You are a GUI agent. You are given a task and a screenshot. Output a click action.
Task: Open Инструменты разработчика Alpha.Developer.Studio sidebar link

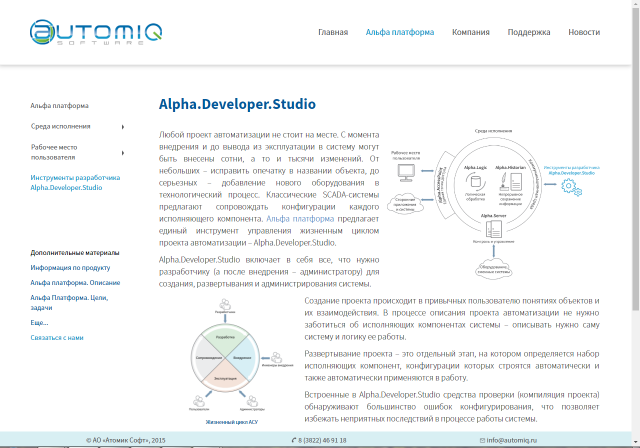pyautogui.click(x=75, y=182)
